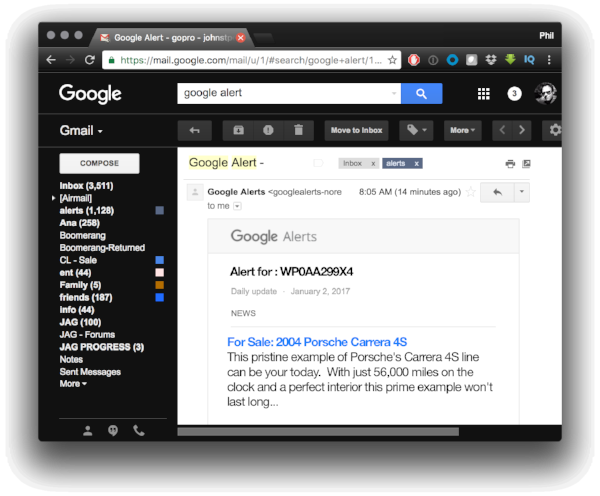Open the Boomerang-Returned label

(x=102, y=248)
